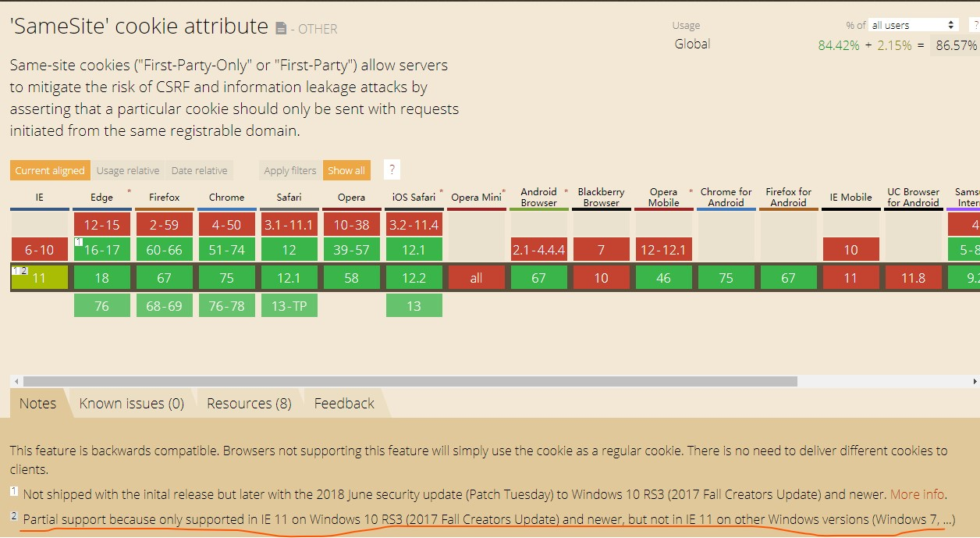Select the IE 6-10 version cell

pos(39,250)
